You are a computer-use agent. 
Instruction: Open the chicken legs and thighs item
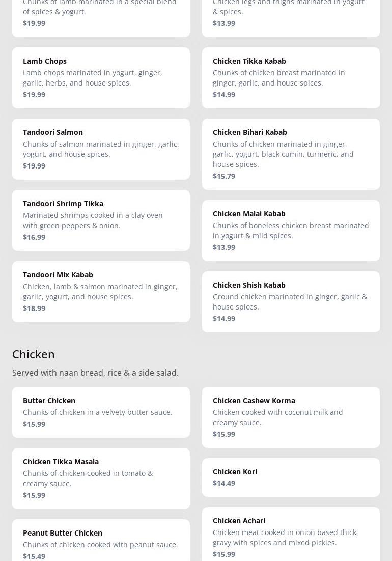pos(291,15)
